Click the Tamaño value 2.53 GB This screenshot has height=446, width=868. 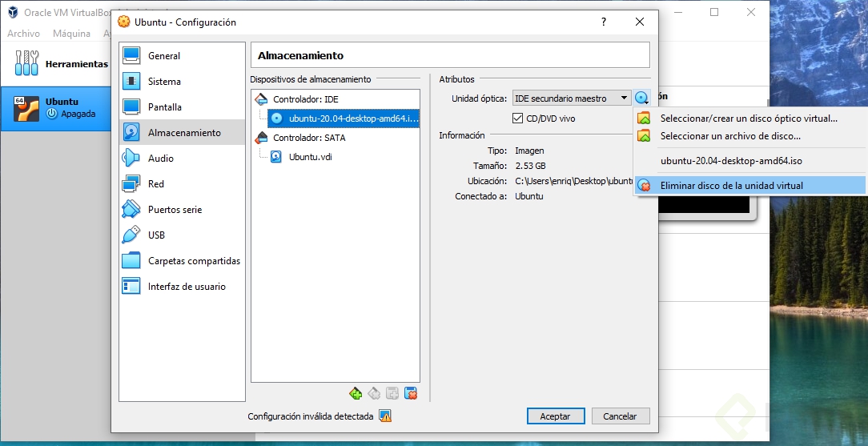tap(530, 166)
